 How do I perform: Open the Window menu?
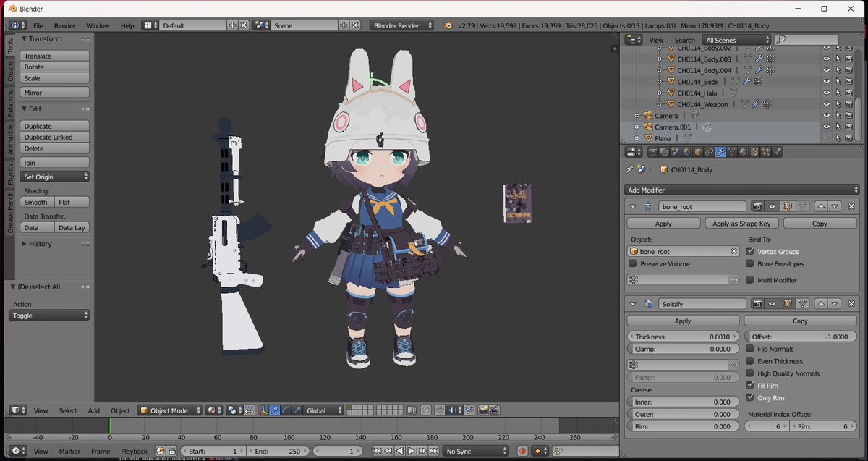[x=98, y=25]
